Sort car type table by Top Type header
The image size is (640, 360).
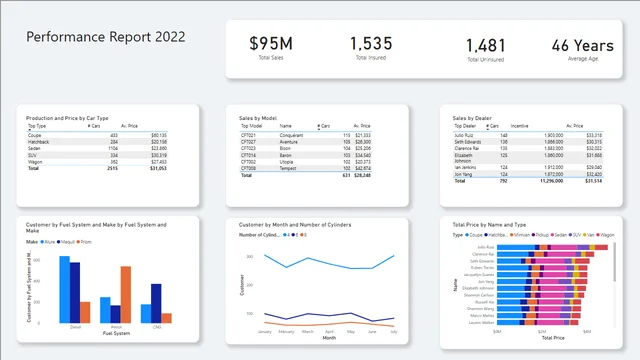(37, 126)
